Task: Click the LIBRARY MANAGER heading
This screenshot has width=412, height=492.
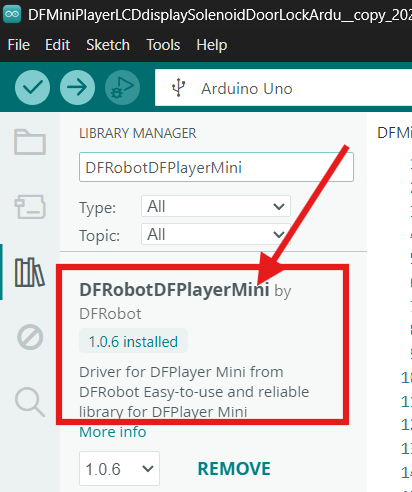Action: tap(138, 133)
